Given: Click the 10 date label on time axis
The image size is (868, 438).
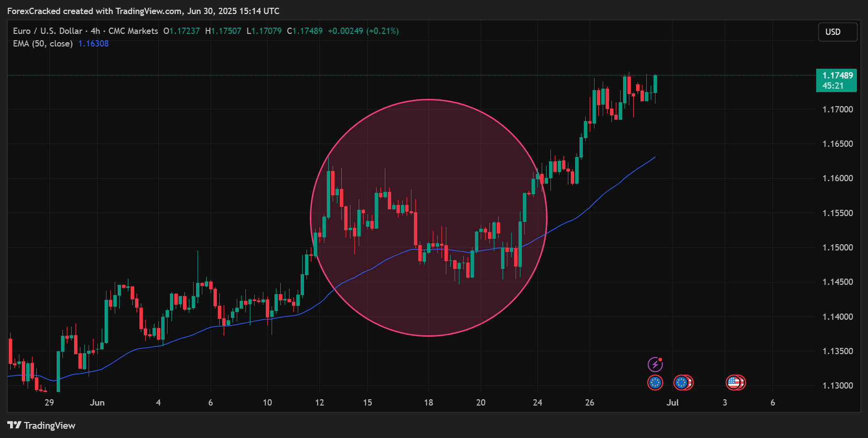Looking at the screenshot, I should (x=267, y=403).
